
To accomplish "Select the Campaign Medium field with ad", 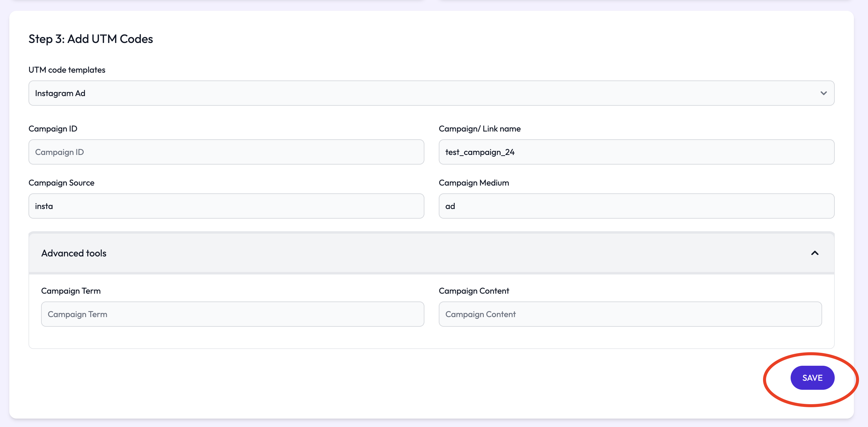I will tap(636, 206).
